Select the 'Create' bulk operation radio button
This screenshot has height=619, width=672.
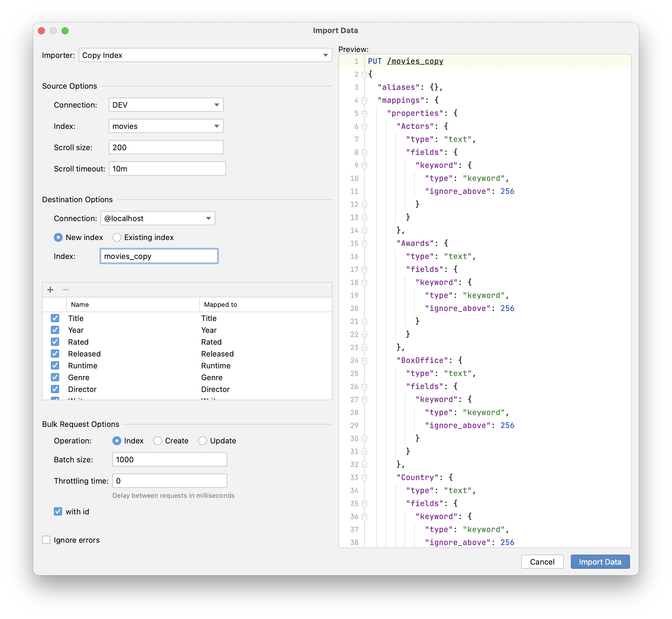(x=158, y=440)
